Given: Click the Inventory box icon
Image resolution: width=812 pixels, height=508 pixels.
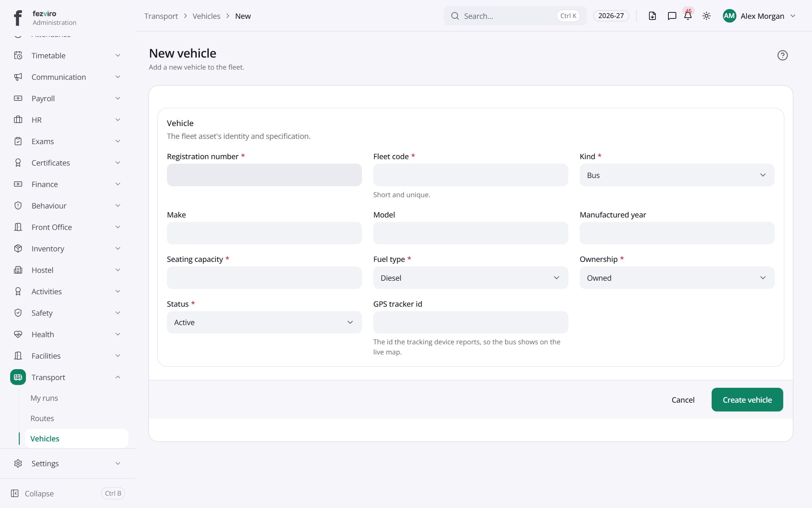Looking at the screenshot, I should [18, 248].
